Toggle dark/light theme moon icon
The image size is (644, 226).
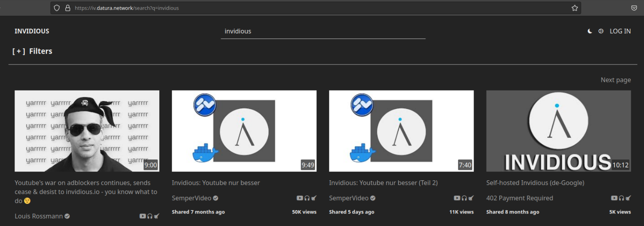[590, 31]
